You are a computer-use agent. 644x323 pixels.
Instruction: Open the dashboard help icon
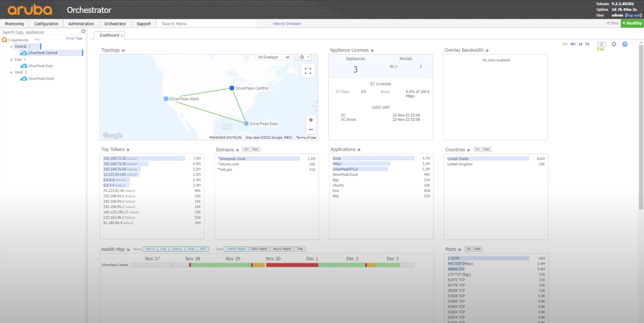tap(624, 44)
